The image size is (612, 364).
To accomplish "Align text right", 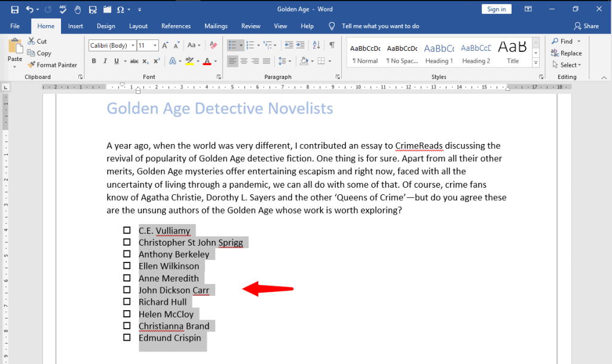I will tap(255, 61).
